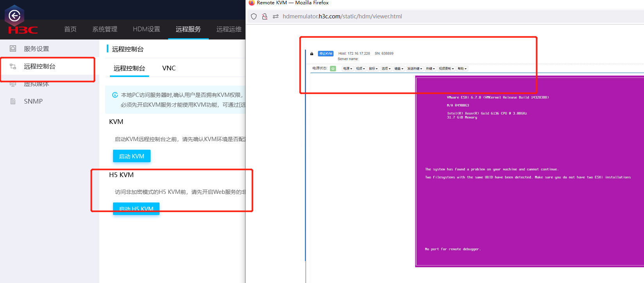Click the 'Remote KVM — Mozilla Firefox' window title

(292, 3)
